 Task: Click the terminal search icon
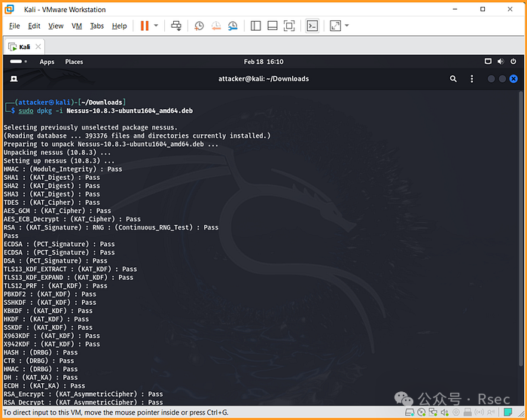(453, 78)
